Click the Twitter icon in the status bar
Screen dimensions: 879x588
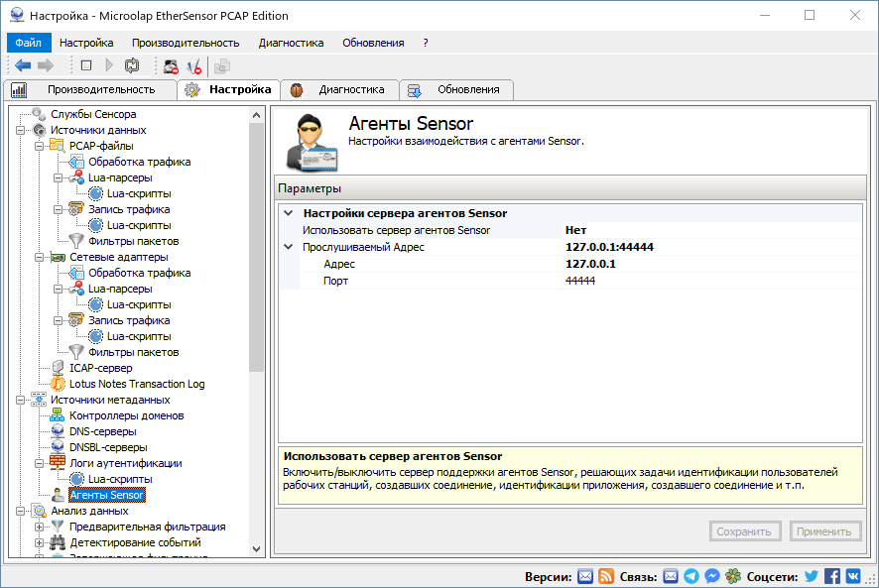click(810, 576)
